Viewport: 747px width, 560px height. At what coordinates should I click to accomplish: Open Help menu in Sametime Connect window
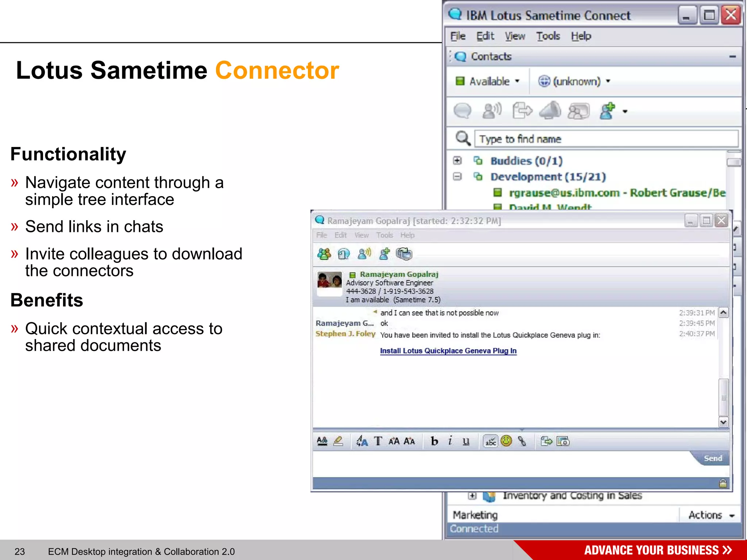pyautogui.click(x=581, y=36)
